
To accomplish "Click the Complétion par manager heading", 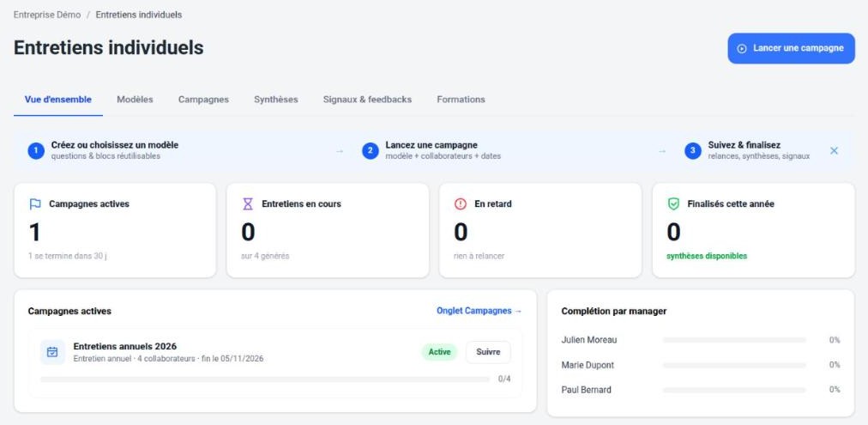I will (614, 311).
